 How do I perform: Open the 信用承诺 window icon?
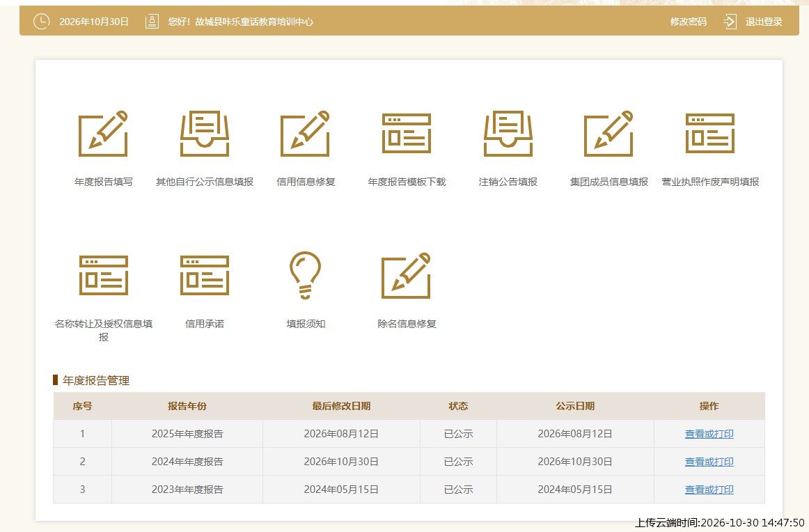[205, 275]
